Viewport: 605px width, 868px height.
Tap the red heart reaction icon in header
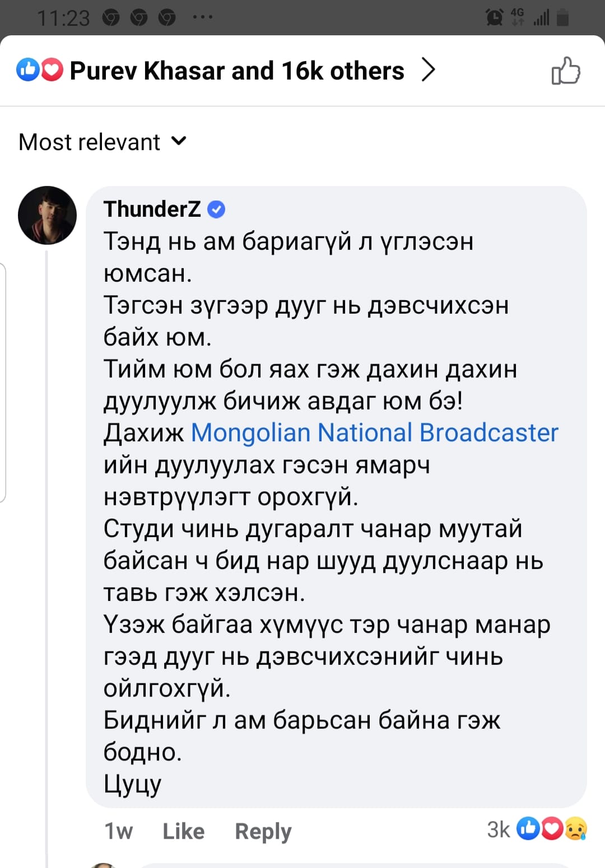52,70
